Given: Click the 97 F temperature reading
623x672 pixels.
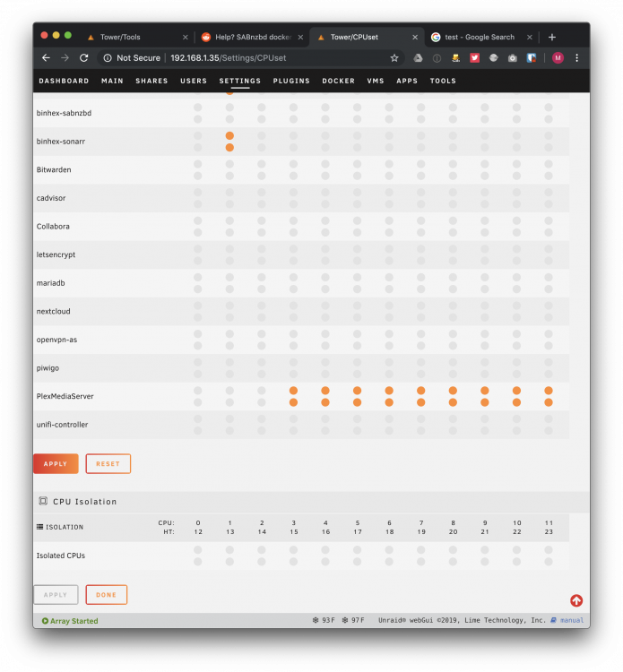Looking at the screenshot, I should click(x=358, y=620).
